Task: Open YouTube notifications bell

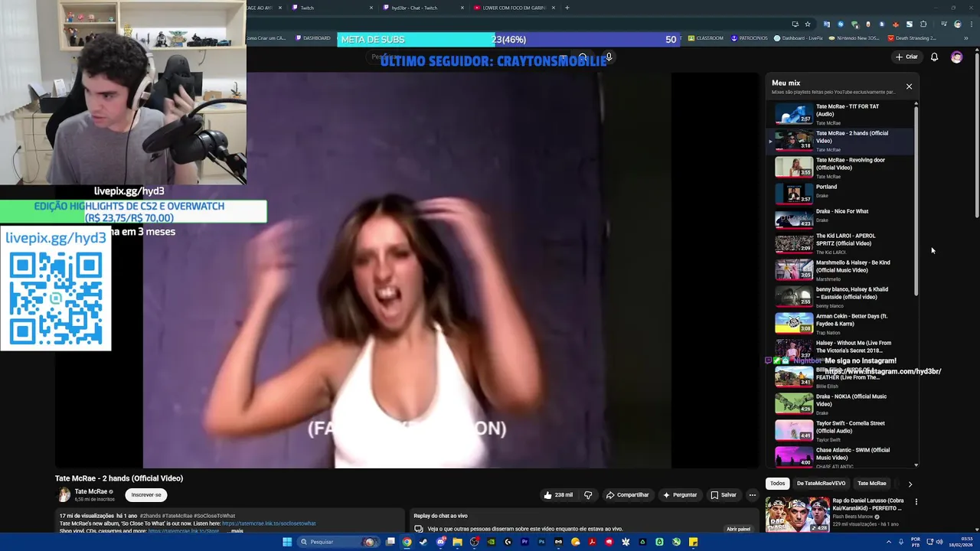Action: [934, 57]
